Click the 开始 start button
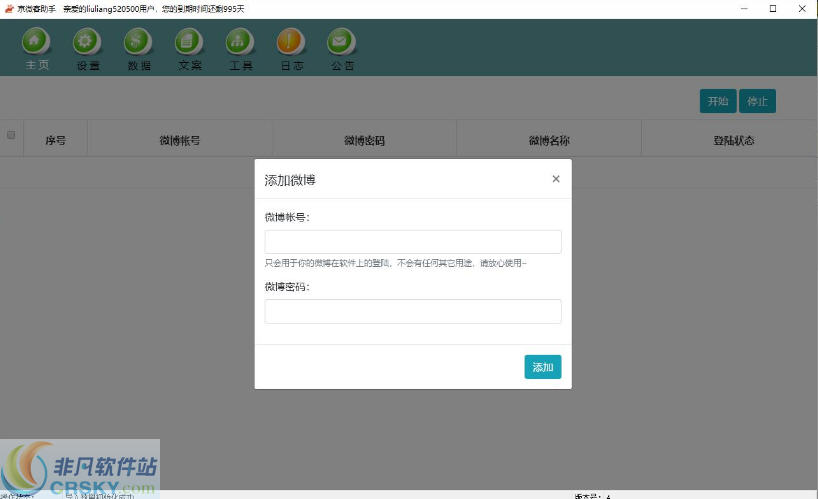 (718, 101)
